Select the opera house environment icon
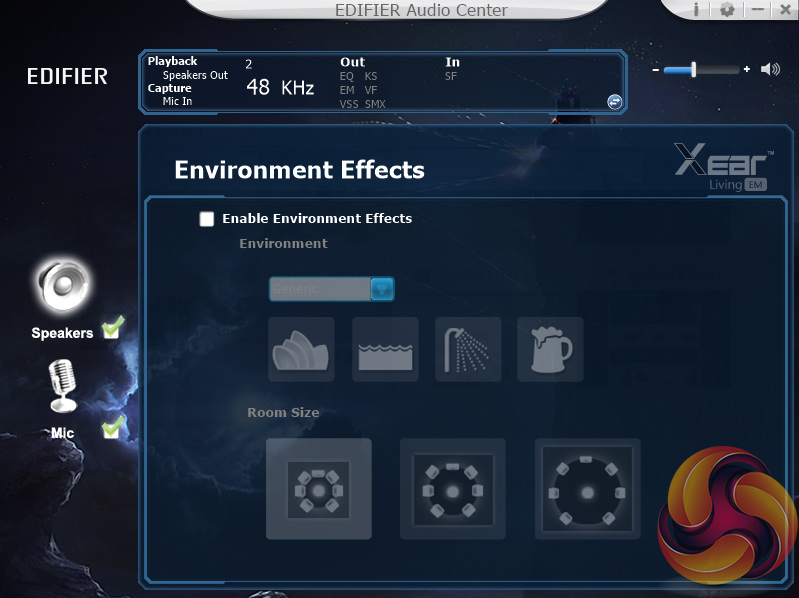The height and width of the screenshot is (598, 799). (301, 349)
